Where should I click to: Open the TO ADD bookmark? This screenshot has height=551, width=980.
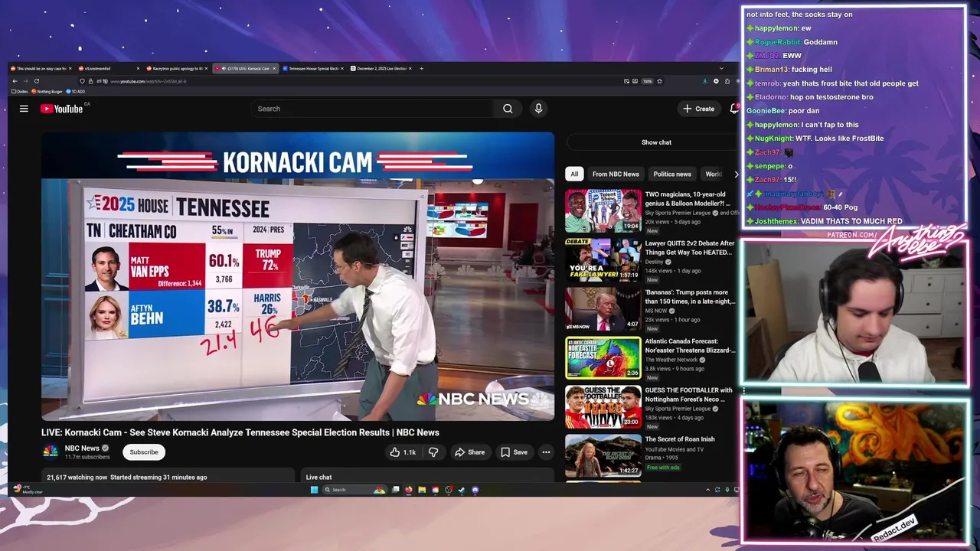click(x=75, y=91)
